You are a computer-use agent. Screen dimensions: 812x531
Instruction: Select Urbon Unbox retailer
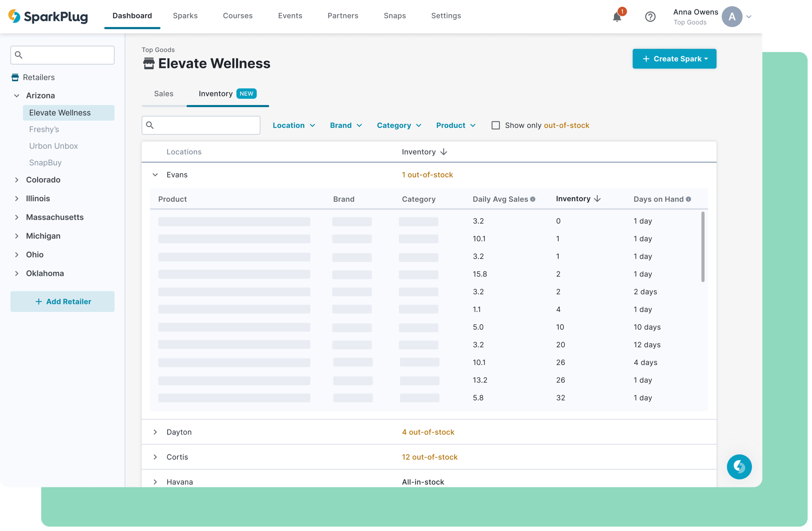click(x=53, y=146)
